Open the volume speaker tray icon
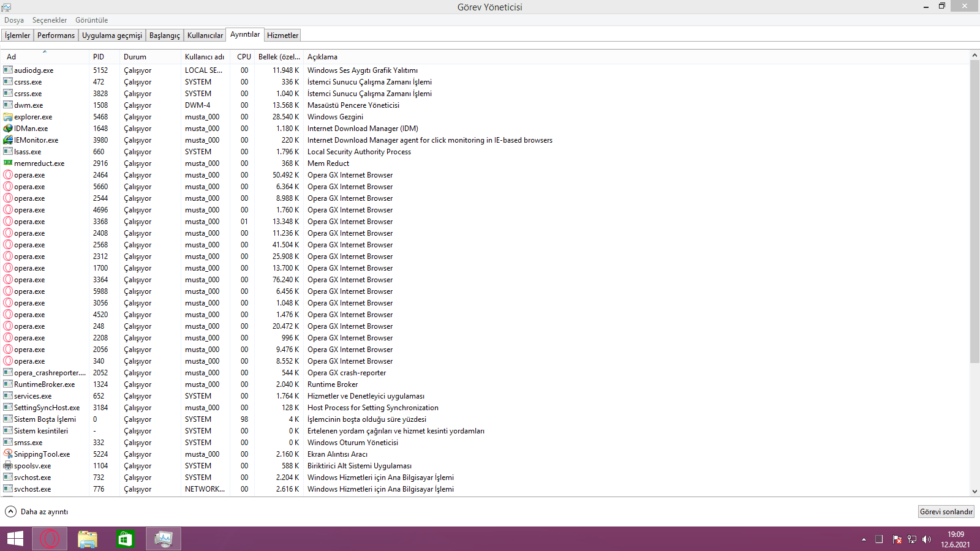 (927, 539)
